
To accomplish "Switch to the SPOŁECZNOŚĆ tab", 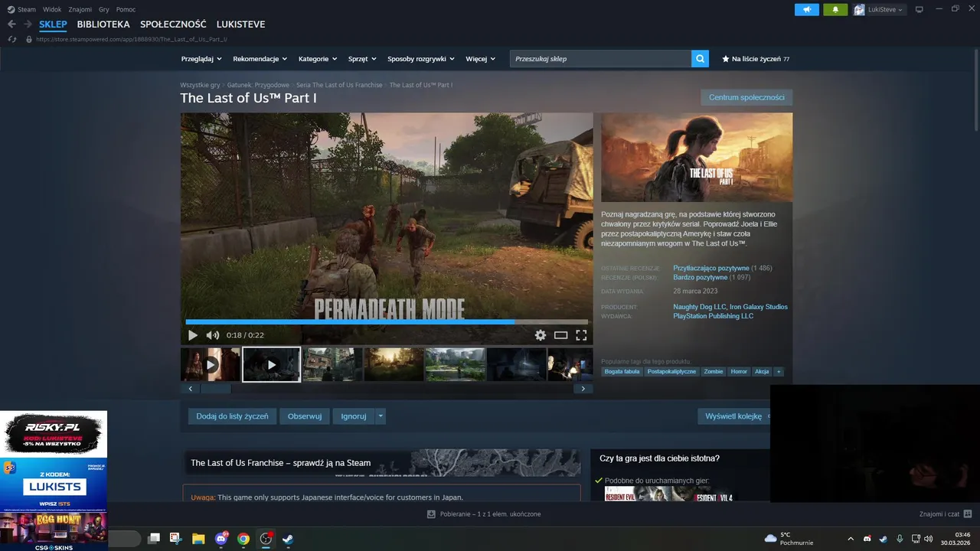I will click(x=173, y=24).
